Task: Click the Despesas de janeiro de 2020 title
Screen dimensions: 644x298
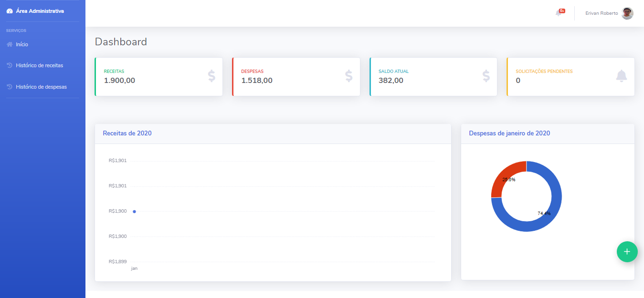Action: [508, 133]
